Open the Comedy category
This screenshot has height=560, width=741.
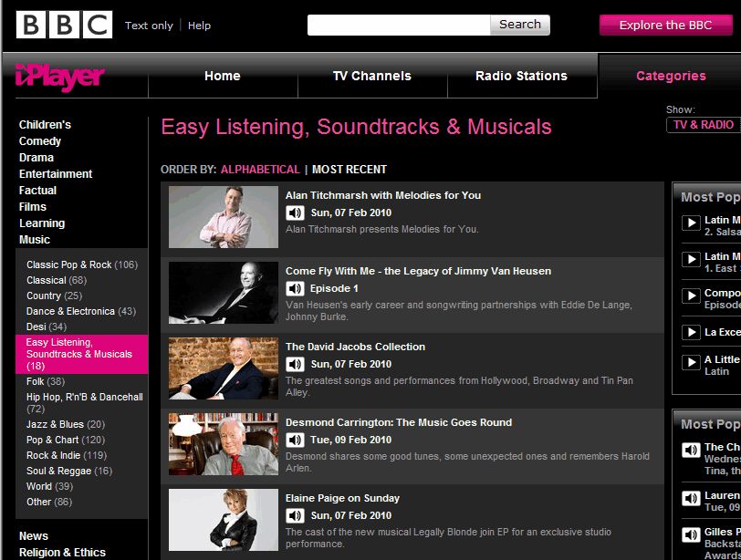pos(40,141)
